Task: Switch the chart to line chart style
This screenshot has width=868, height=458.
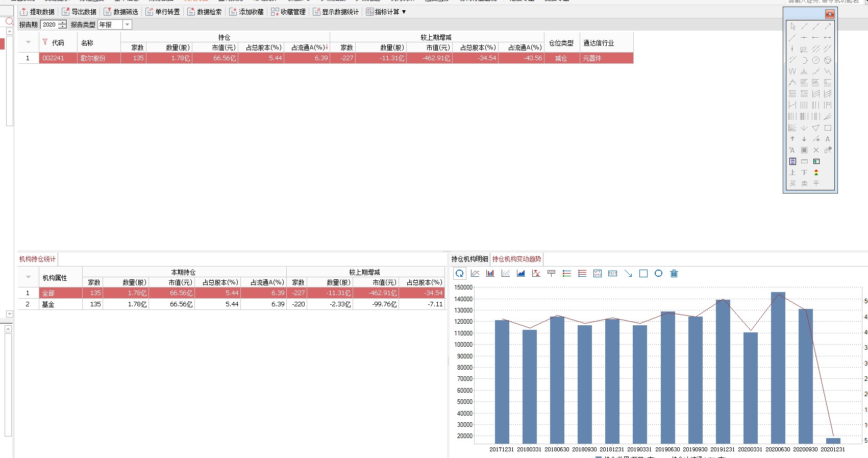Action: point(475,274)
